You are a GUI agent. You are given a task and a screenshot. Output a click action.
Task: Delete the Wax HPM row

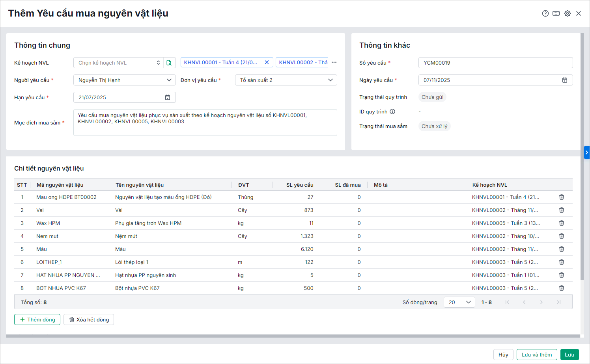562,223
